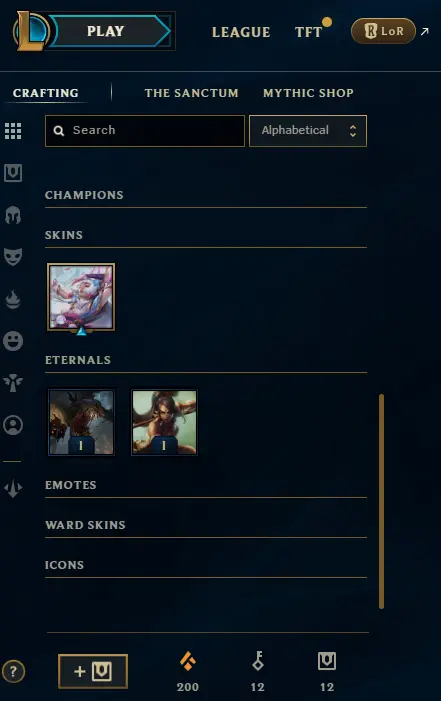
Task: Filter by champions helmet icon
Action: [x=13, y=215]
